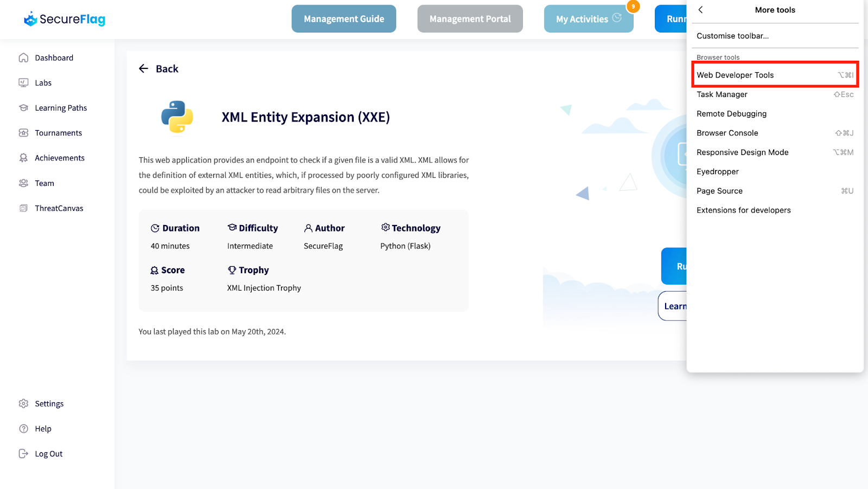868x489 pixels.
Task: Click the Tournaments sidebar icon
Action: [23, 133]
